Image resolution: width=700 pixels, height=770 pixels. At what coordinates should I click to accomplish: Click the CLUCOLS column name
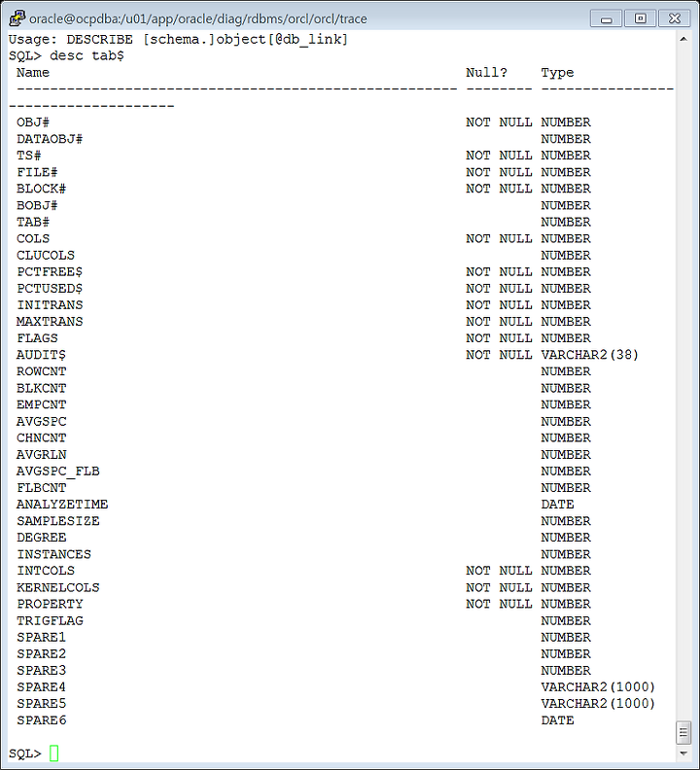pyautogui.click(x=46, y=256)
